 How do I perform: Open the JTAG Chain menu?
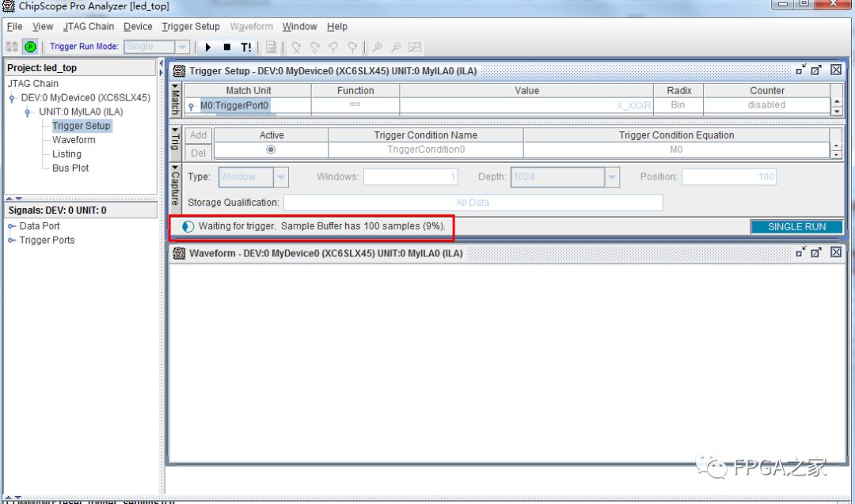[89, 26]
